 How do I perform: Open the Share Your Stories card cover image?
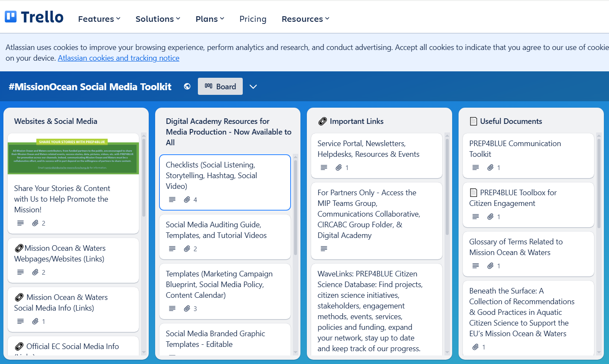(x=73, y=154)
